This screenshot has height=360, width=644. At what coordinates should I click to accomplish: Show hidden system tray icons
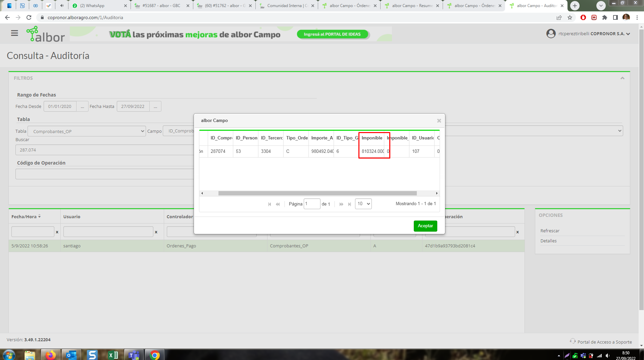click(x=559, y=356)
